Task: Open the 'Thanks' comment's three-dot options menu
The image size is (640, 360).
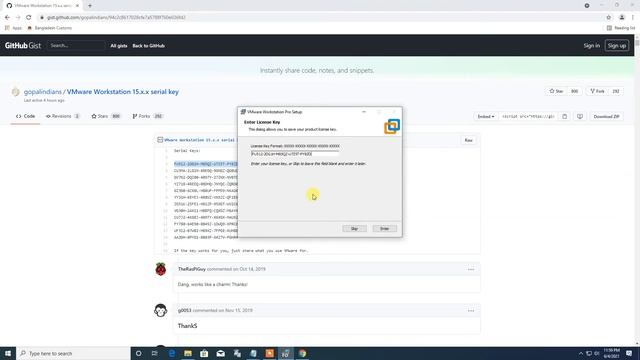Action: (x=471, y=311)
